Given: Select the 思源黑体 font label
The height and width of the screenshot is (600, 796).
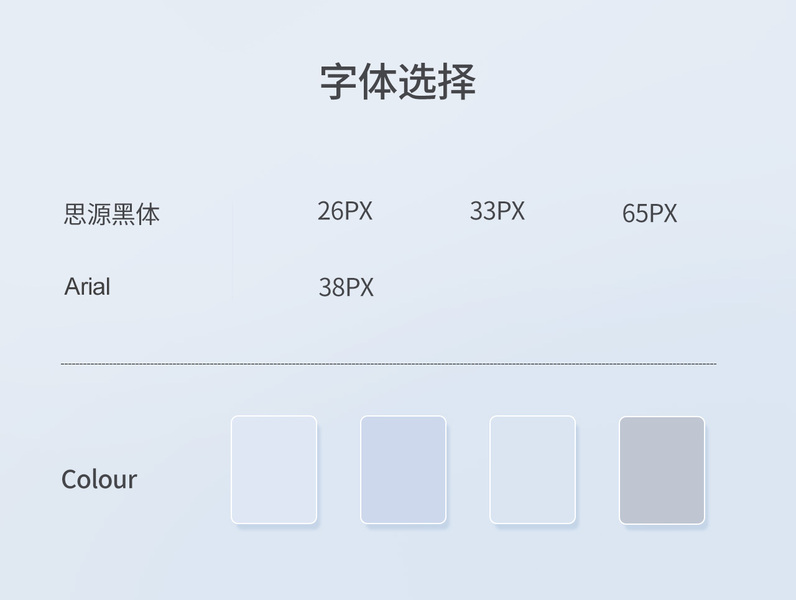Looking at the screenshot, I should pos(111,214).
